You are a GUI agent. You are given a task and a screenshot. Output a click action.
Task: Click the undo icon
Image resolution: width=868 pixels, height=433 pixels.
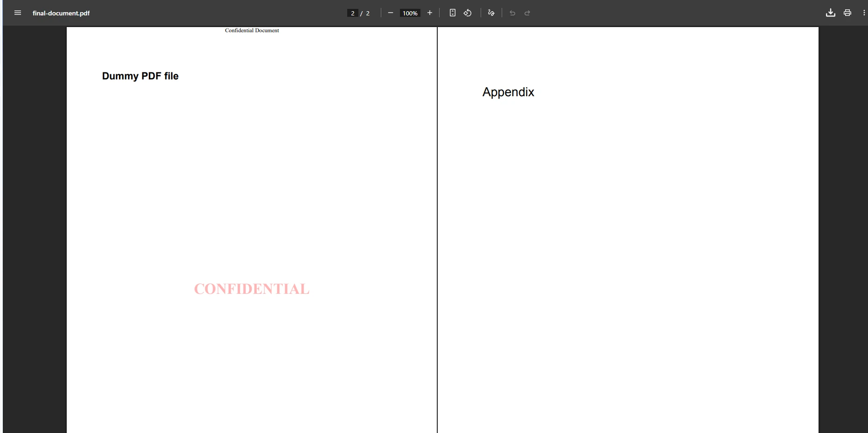click(513, 13)
